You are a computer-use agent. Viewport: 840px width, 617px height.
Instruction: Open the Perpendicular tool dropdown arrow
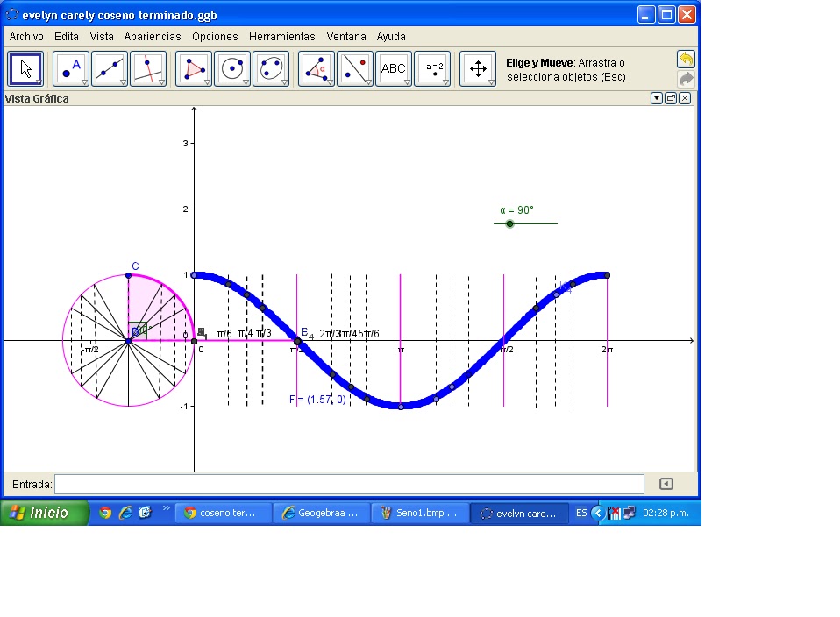click(x=162, y=82)
